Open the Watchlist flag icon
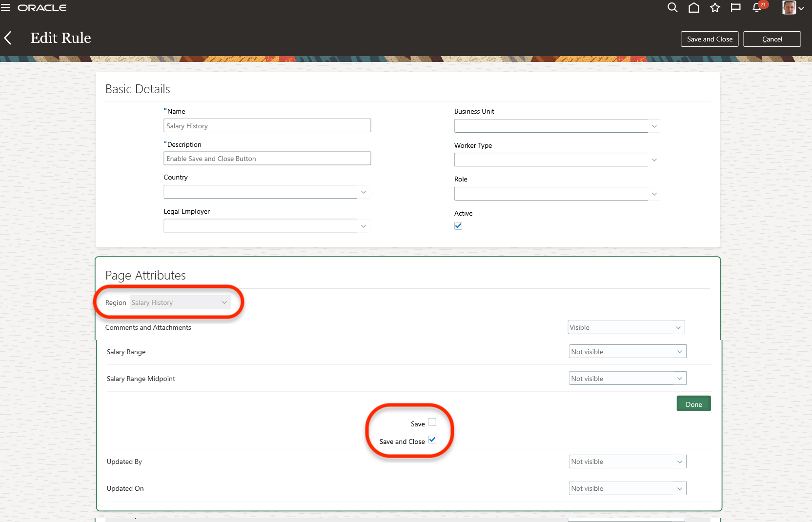This screenshot has height=522, width=812. (735, 8)
